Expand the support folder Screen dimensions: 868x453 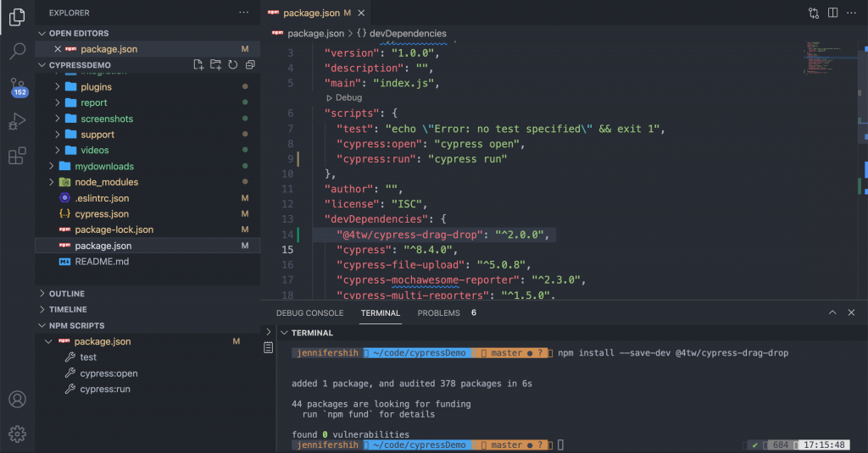click(x=57, y=135)
